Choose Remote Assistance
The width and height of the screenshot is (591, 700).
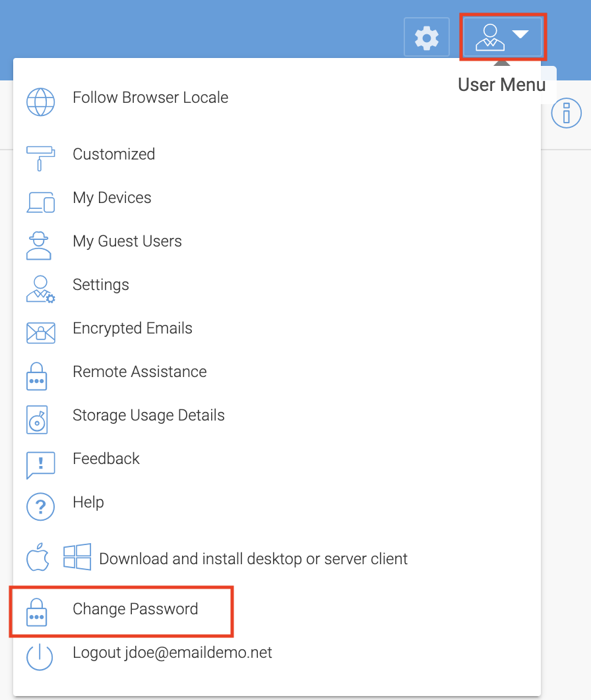coord(140,372)
